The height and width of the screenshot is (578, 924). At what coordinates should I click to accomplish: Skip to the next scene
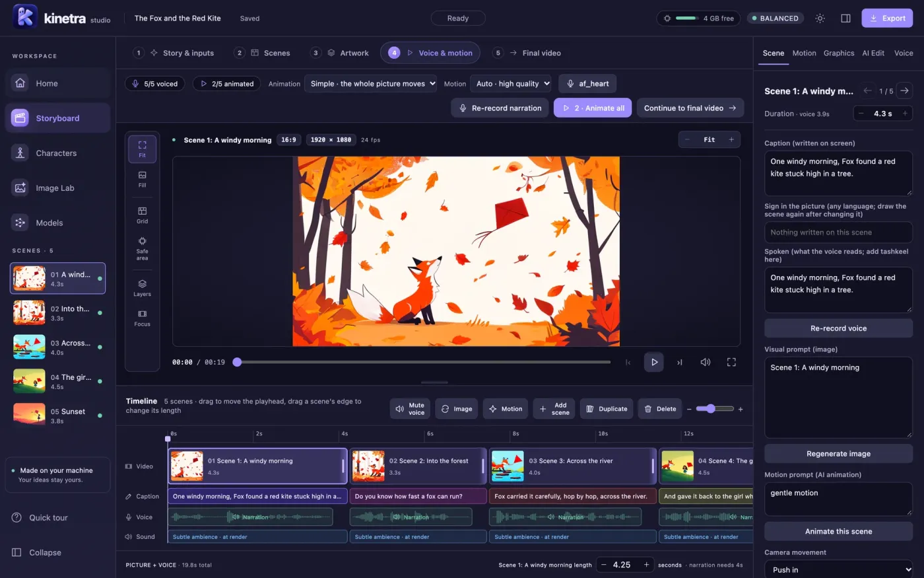pos(679,362)
